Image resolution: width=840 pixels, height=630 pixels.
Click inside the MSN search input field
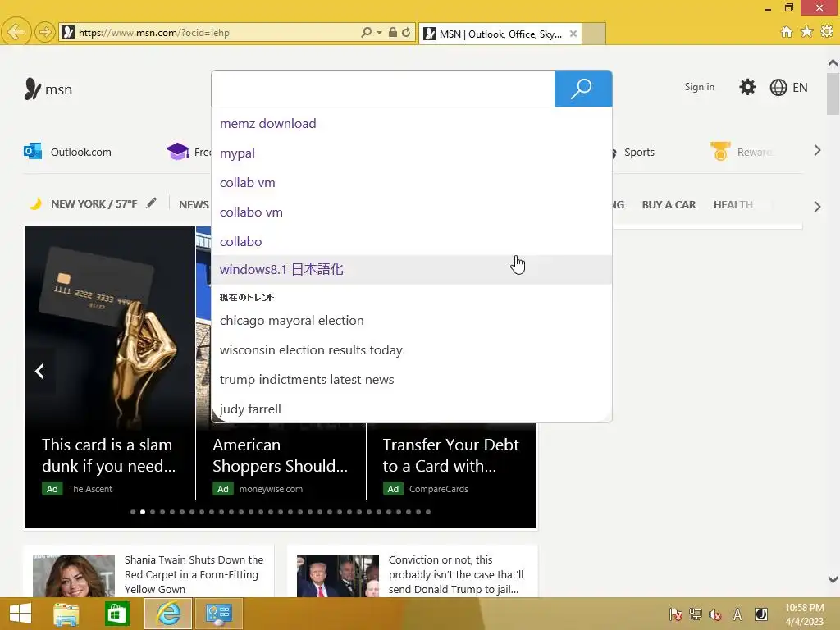click(383, 89)
